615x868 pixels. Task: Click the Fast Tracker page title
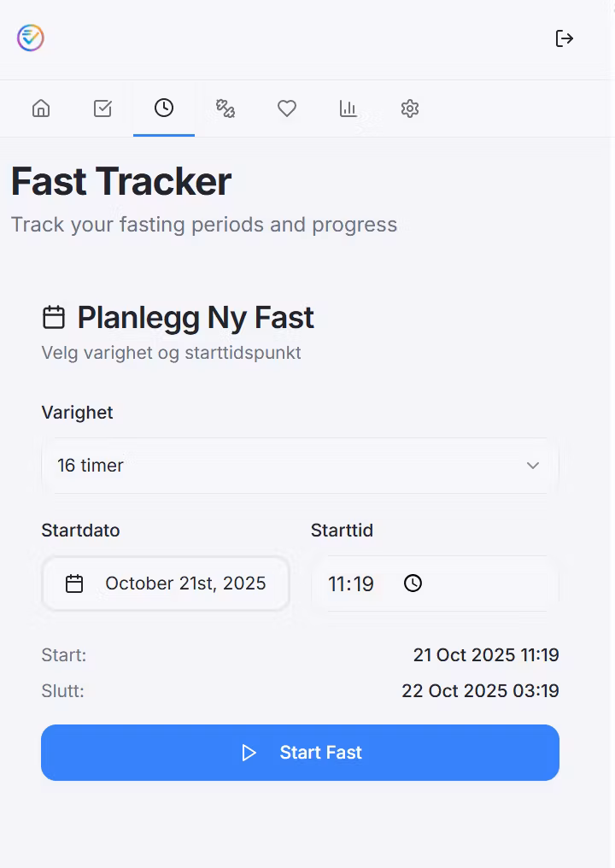click(x=121, y=182)
